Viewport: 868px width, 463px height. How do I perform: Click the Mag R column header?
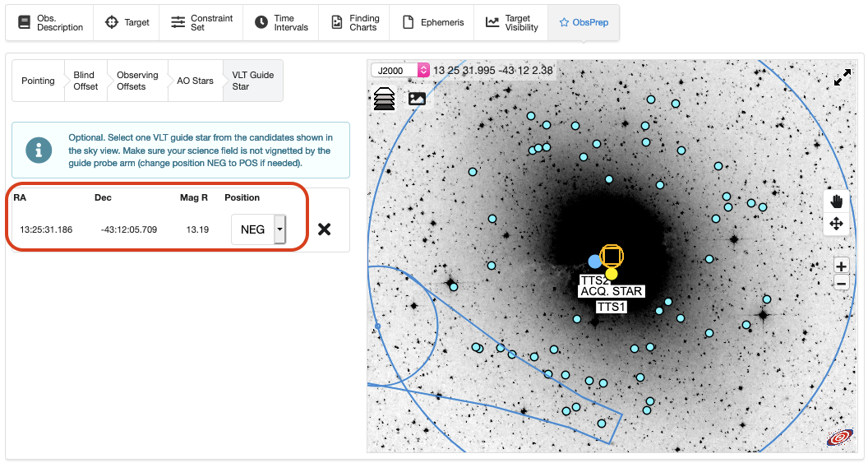(194, 197)
